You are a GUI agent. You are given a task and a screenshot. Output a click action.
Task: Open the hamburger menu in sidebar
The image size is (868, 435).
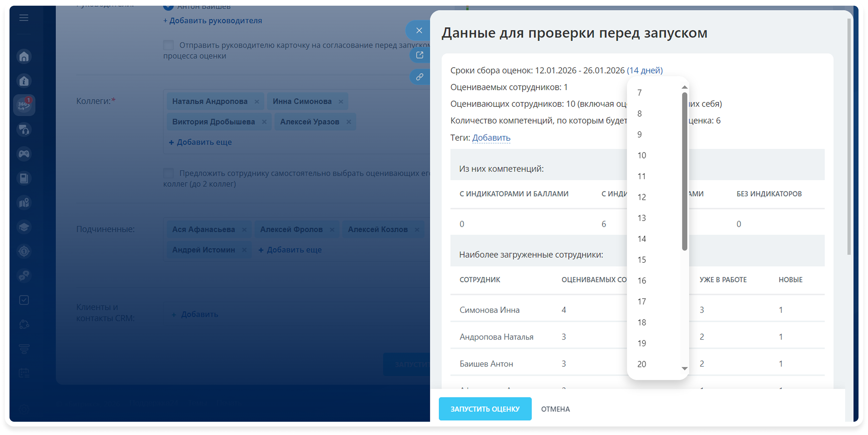[23, 18]
